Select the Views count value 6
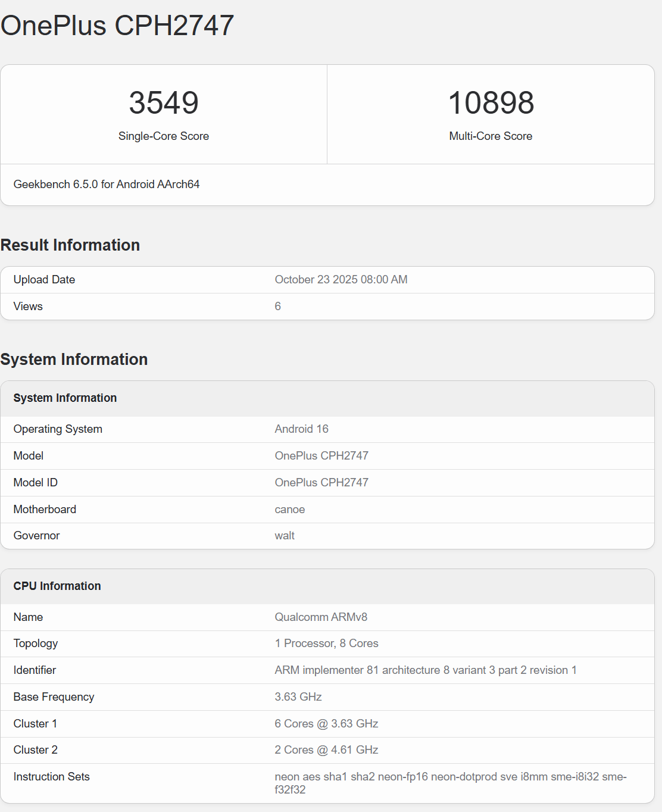This screenshot has height=812, width=662. (x=277, y=306)
